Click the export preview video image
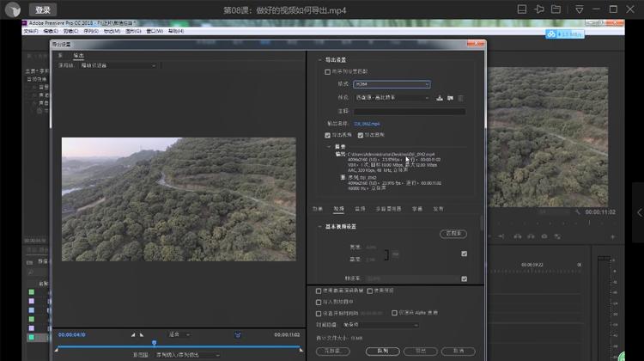Image resolution: width=644 pixels, height=361 pixels. (x=179, y=199)
